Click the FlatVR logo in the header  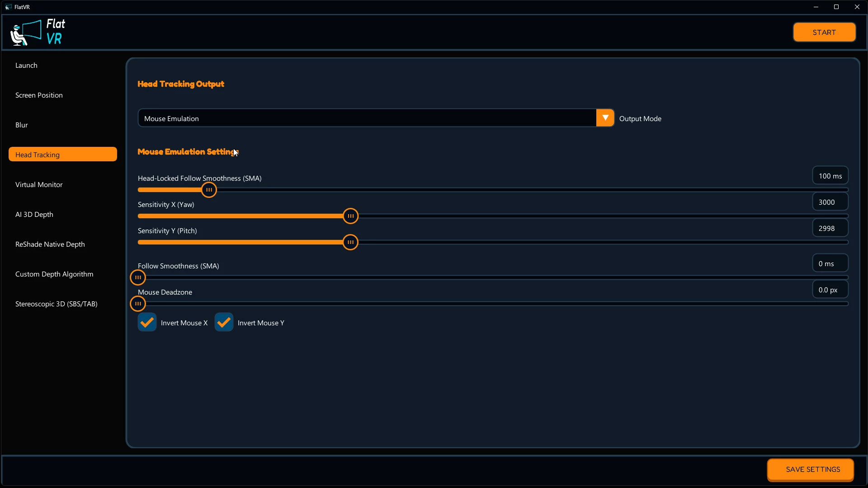pos(38,32)
